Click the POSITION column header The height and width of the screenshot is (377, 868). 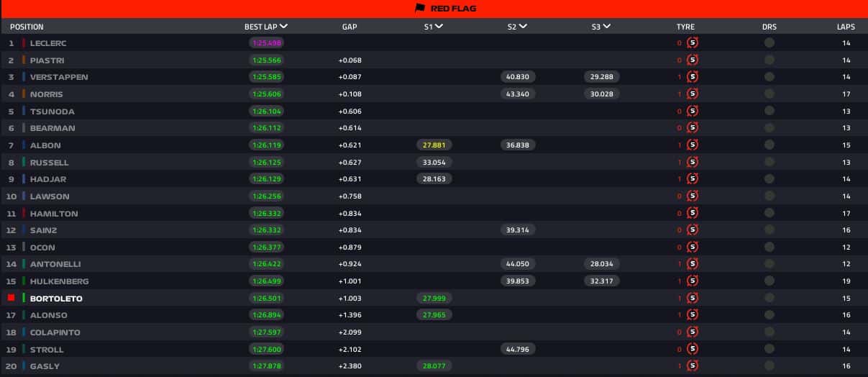pos(27,27)
